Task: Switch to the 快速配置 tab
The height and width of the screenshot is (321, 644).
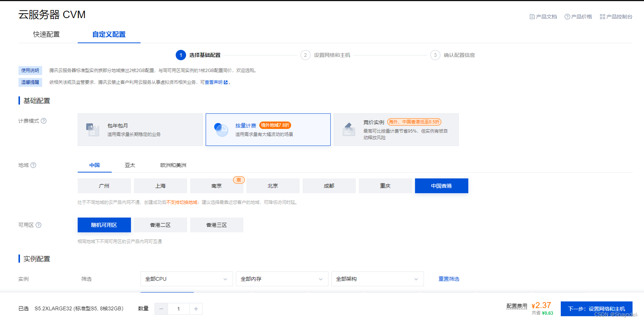Action: pyautogui.click(x=47, y=34)
